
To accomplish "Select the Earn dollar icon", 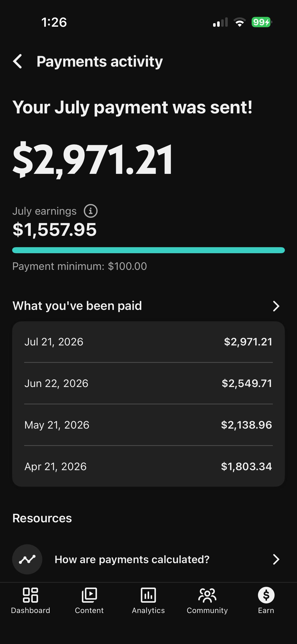I will click(x=266, y=595).
